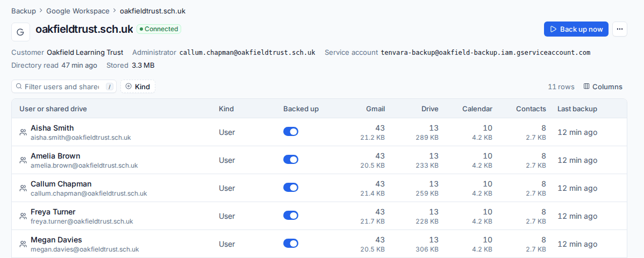This screenshot has height=258, width=644.
Task: Click Last backup 12 min ago for Aisha Smith
Action: pos(577,132)
